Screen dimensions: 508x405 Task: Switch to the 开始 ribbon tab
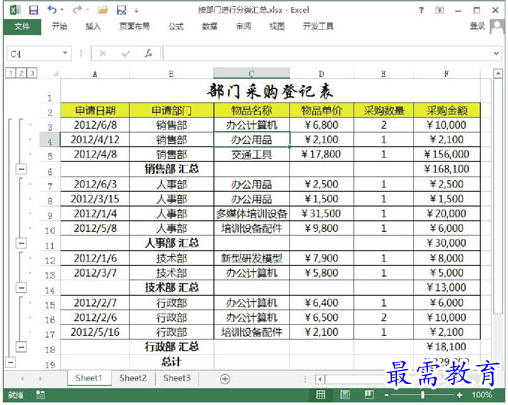click(59, 26)
